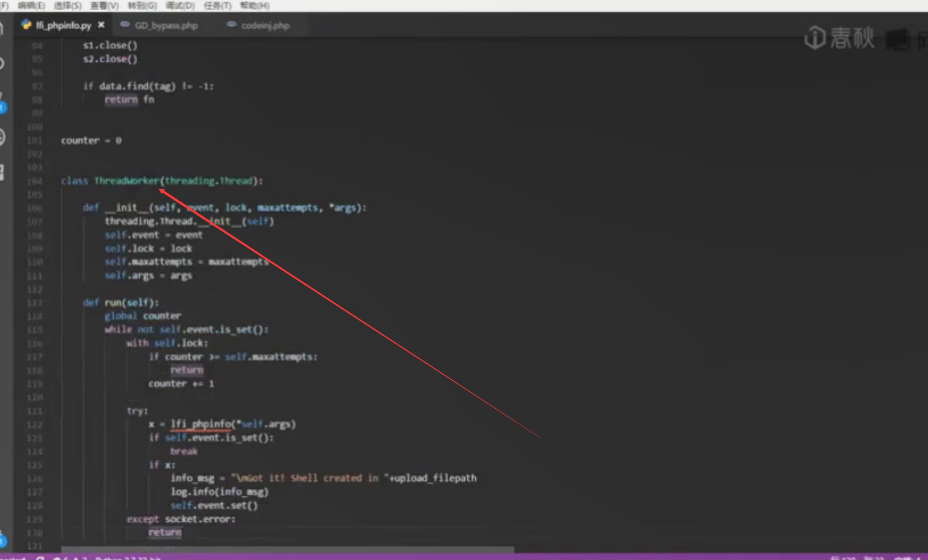Click the 'self.event.set()' line
This screenshot has height=560, width=928.
point(214,505)
